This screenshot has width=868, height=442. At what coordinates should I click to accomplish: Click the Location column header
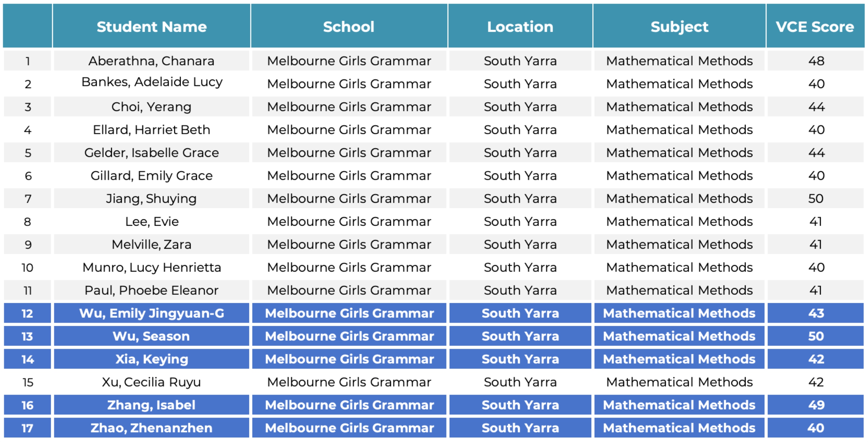[x=520, y=26]
